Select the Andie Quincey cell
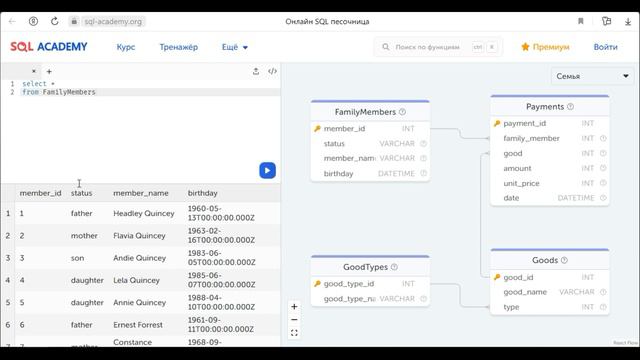Viewport: 640px width, 360px height. click(x=140, y=258)
